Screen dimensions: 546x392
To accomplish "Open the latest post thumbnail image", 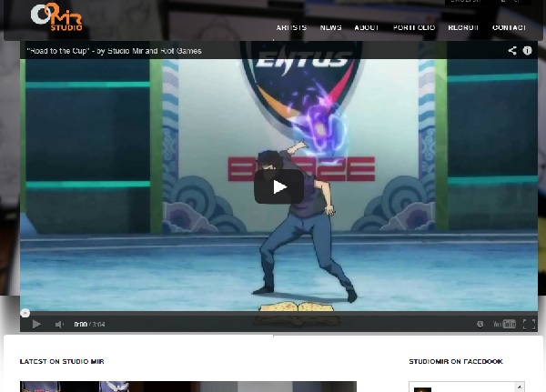I will coord(188,387).
